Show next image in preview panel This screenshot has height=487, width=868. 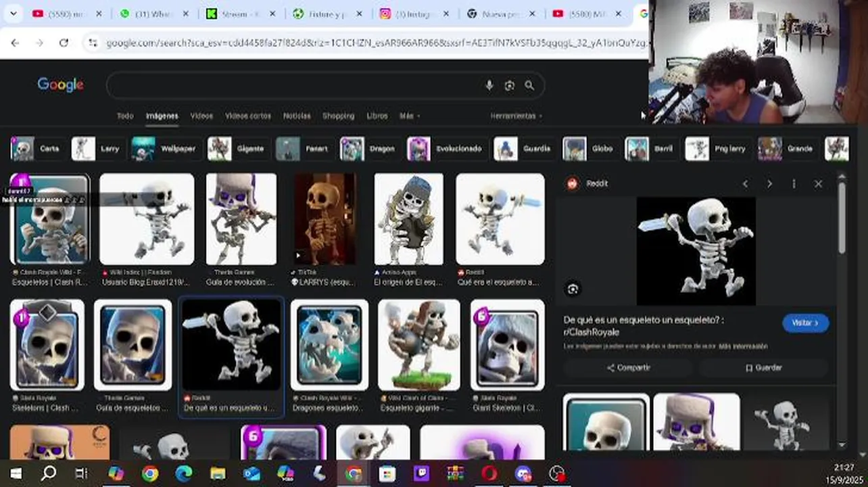(769, 184)
